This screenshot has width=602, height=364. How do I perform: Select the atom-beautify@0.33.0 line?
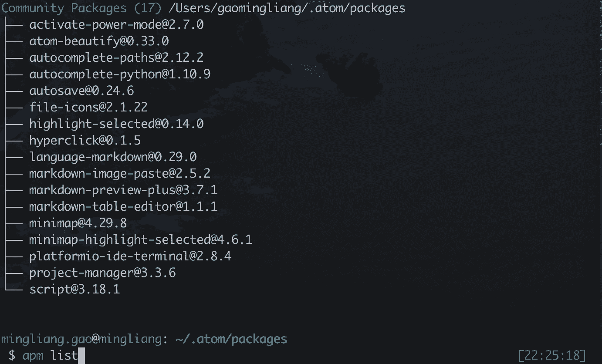[x=99, y=41]
